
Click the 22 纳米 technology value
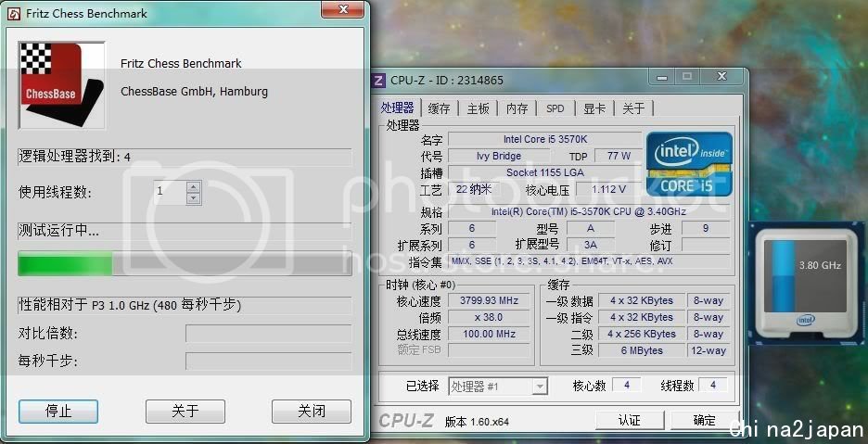(x=474, y=189)
